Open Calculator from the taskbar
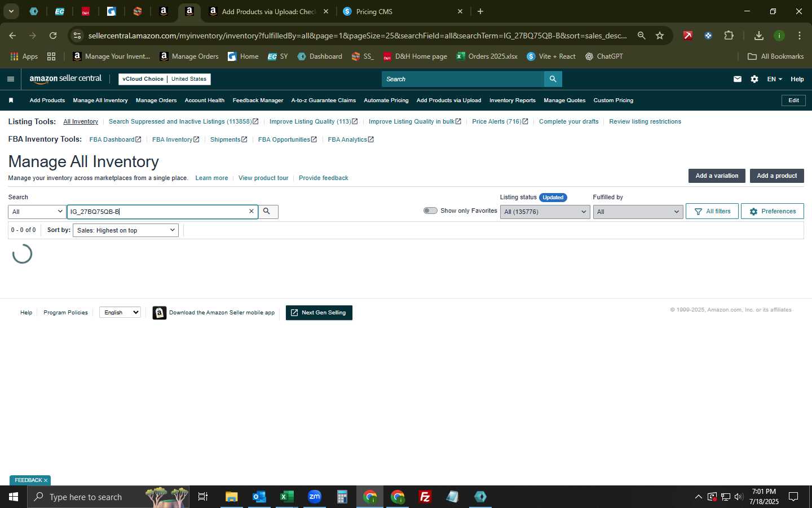812x508 pixels. click(342, 497)
